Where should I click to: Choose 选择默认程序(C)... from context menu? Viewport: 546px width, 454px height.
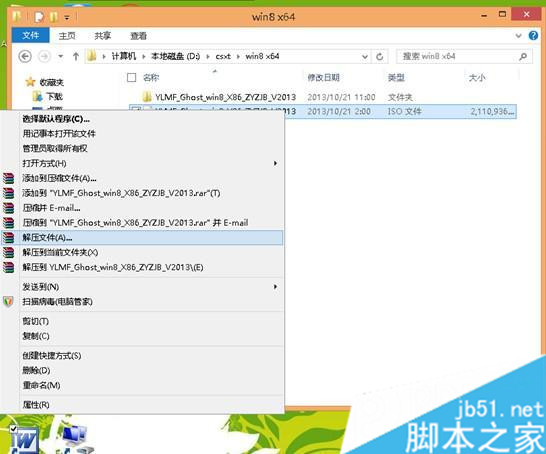56,119
